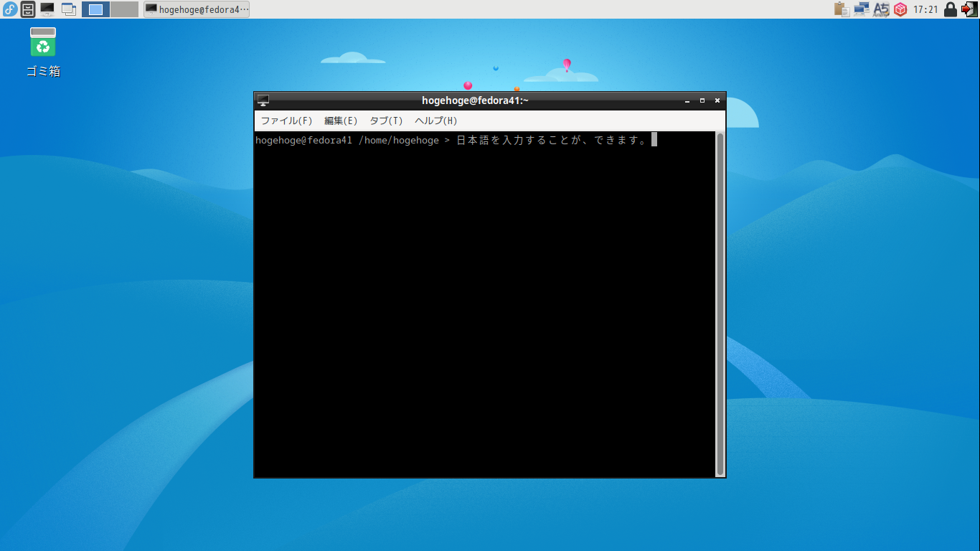Lock the screen using the padlock icon

(950, 9)
